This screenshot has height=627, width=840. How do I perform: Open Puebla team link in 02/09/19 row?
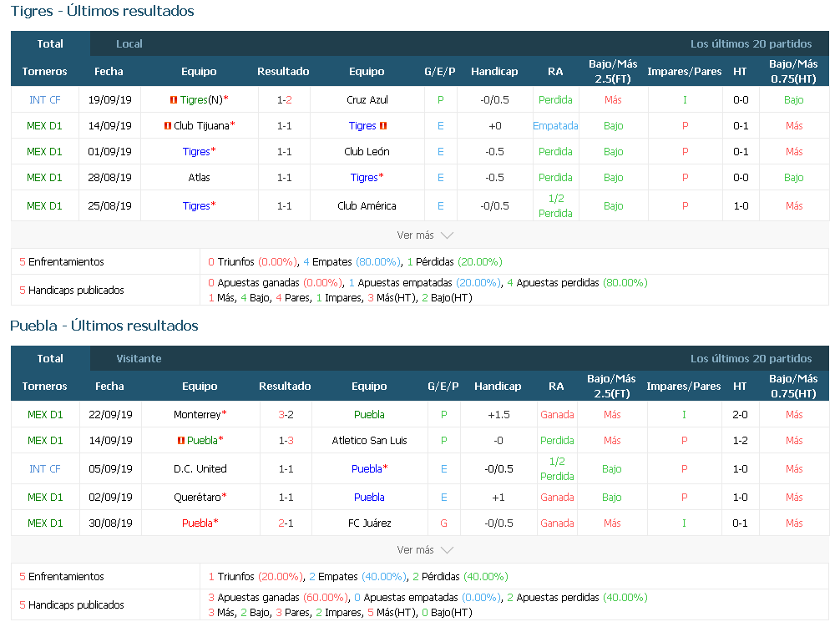[x=369, y=498]
